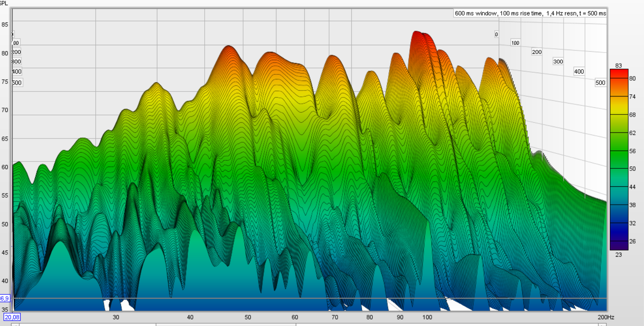The height and width of the screenshot is (326, 644).
Task: Click the '35' label on the SPL axis
Action: [5, 309]
